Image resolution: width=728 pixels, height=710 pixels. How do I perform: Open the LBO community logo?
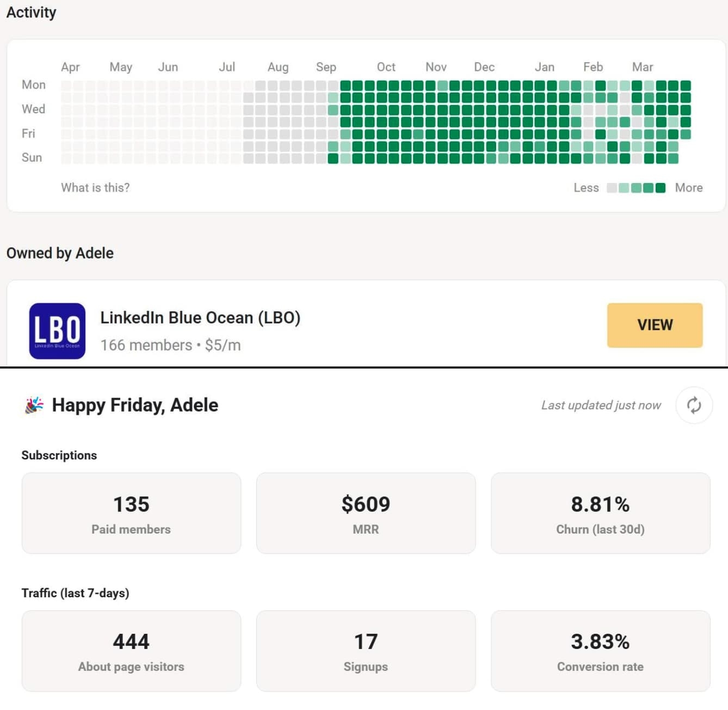pos(57,330)
